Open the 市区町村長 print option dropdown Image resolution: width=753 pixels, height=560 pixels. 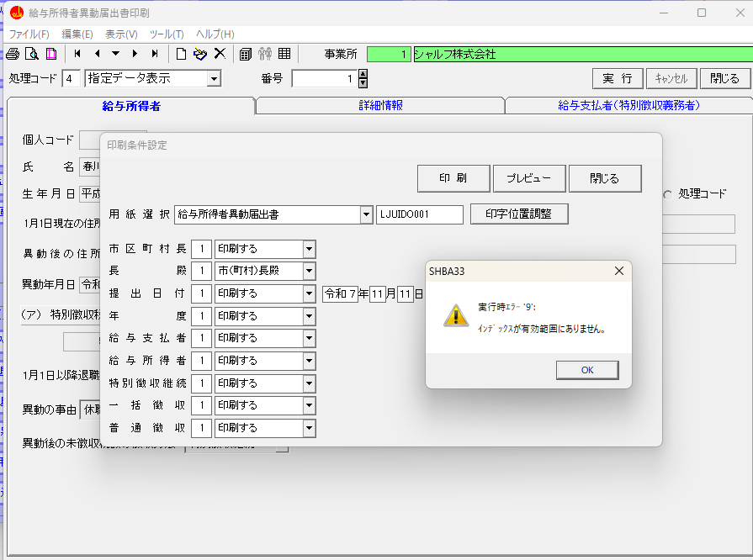point(309,249)
